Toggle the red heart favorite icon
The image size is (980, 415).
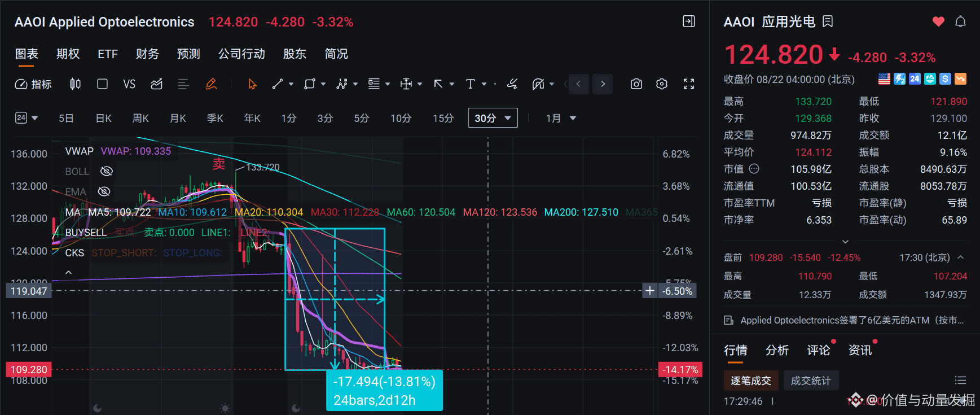click(938, 21)
